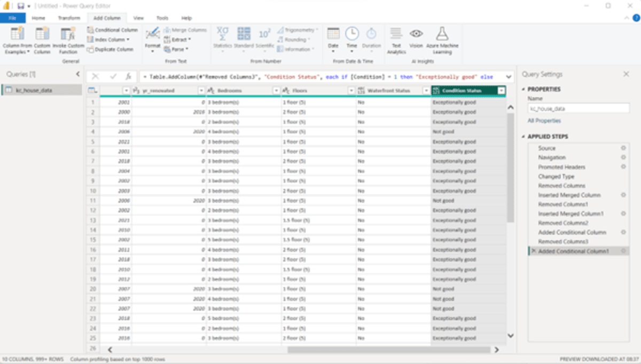Collapse the Queries pane
The height and width of the screenshot is (364, 641).
[x=77, y=74]
